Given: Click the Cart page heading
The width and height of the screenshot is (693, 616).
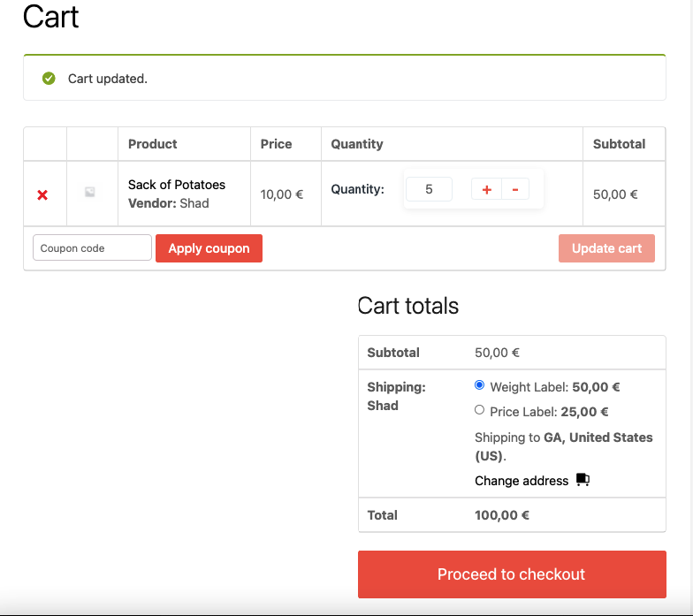Looking at the screenshot, I should click(x=50, y=17).
